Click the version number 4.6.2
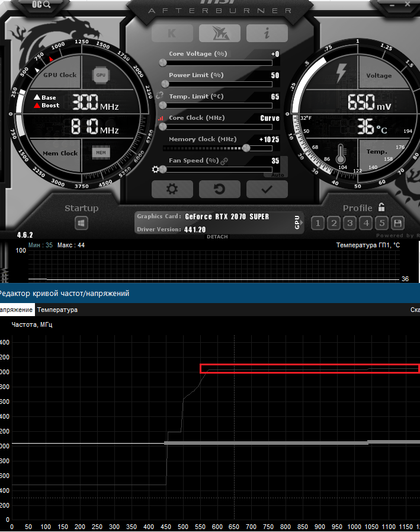The image size is (420, 532). [25, 235]
